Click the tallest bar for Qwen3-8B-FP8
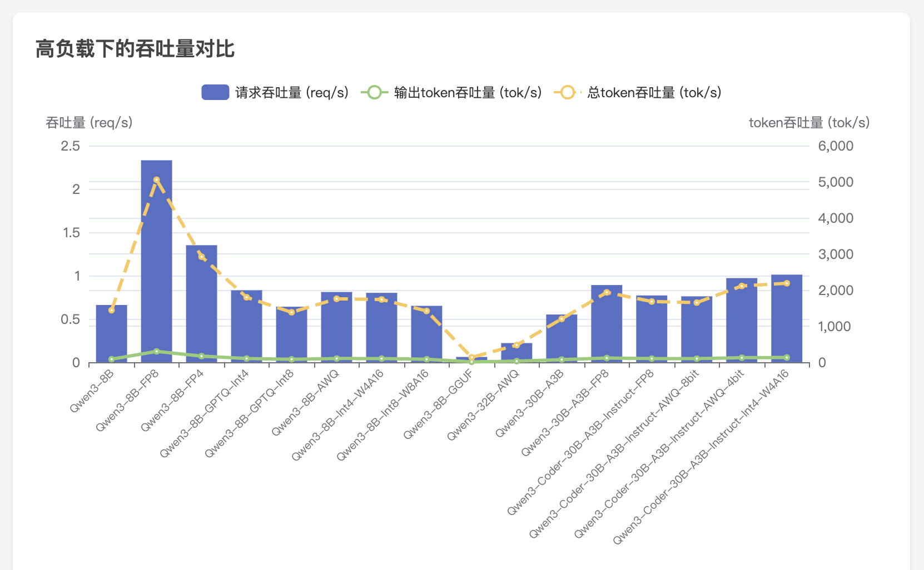The width and height of the screenshot is (924, 570). 156,261
